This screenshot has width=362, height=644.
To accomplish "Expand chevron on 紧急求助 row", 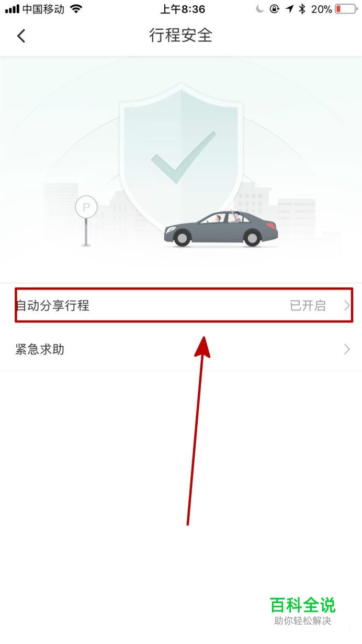I will 347,349.
